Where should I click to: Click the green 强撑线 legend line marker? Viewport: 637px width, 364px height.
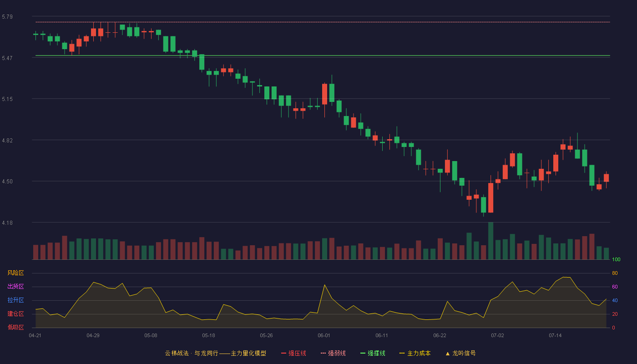click(x=363, y=353)
